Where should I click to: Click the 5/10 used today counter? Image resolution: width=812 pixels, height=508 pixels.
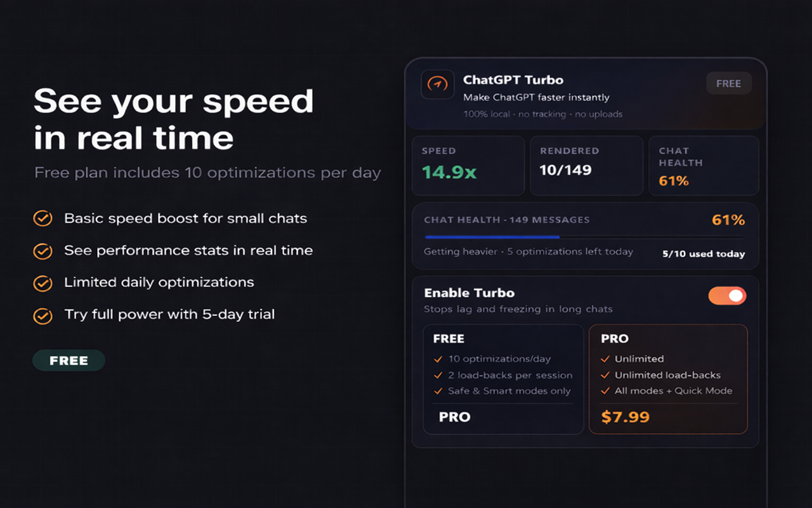704,254
